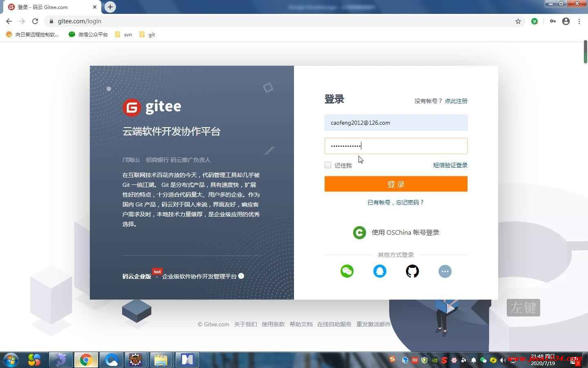The height and width of the screenshot is (368, 588).
Task: Open the Chrome profile avatar
Action: (566, 21)
